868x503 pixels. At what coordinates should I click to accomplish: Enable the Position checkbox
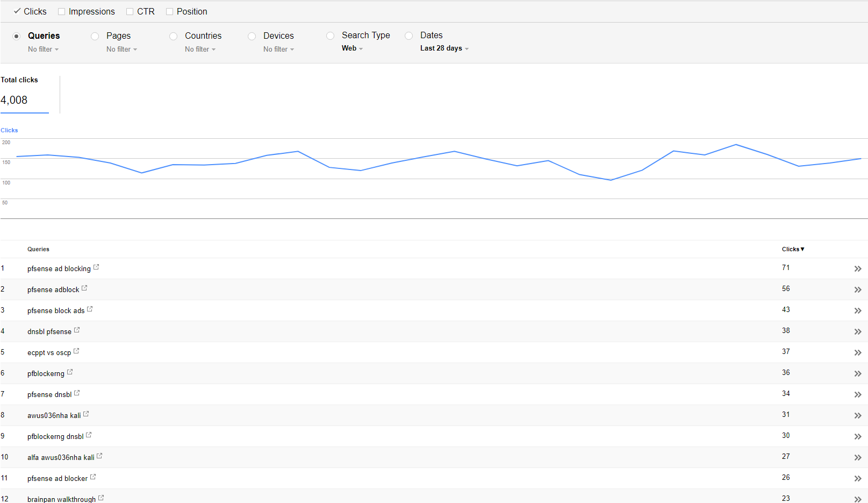(x=170, y=12)
